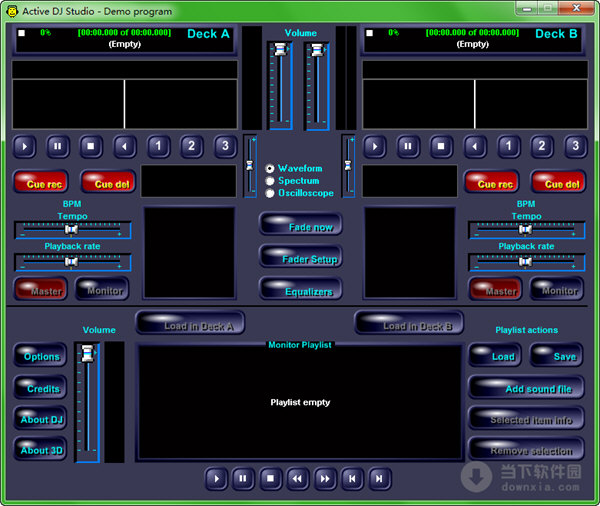Image resolution: width=600 pixels, height=506 pixels.
Task: Fast-forward the monitor playlist track
Action: pos(325,479)
